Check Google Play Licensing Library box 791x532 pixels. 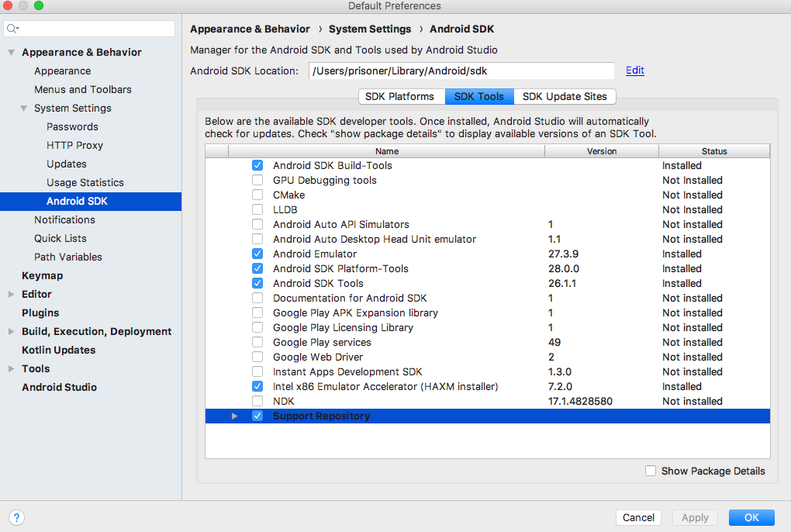(257, 327)
